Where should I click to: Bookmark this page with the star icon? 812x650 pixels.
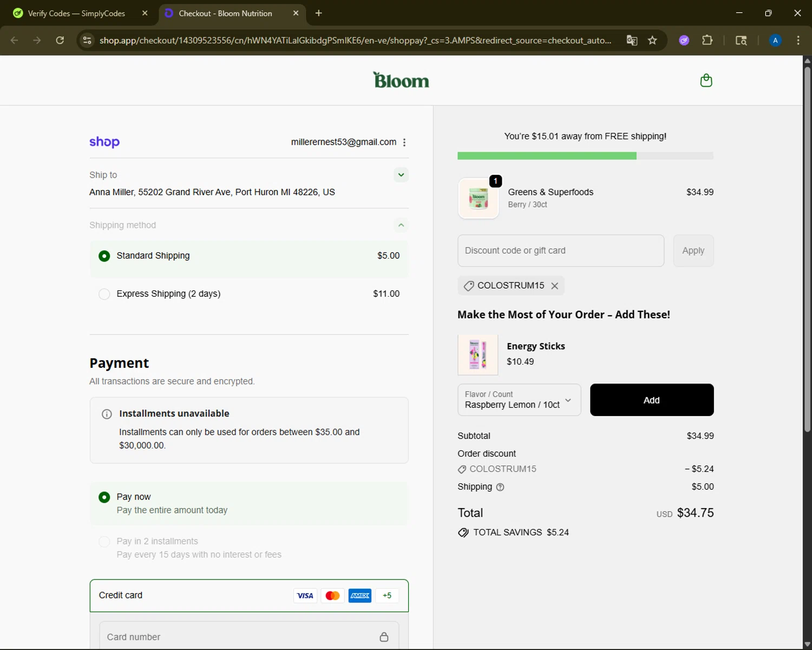pyautogui.click(x=652, y=40)
